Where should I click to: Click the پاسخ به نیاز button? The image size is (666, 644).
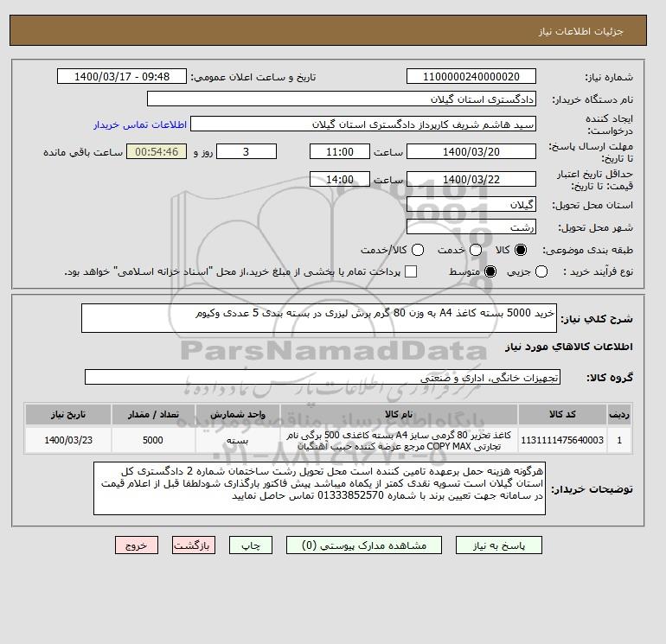(x=499, y=545)
